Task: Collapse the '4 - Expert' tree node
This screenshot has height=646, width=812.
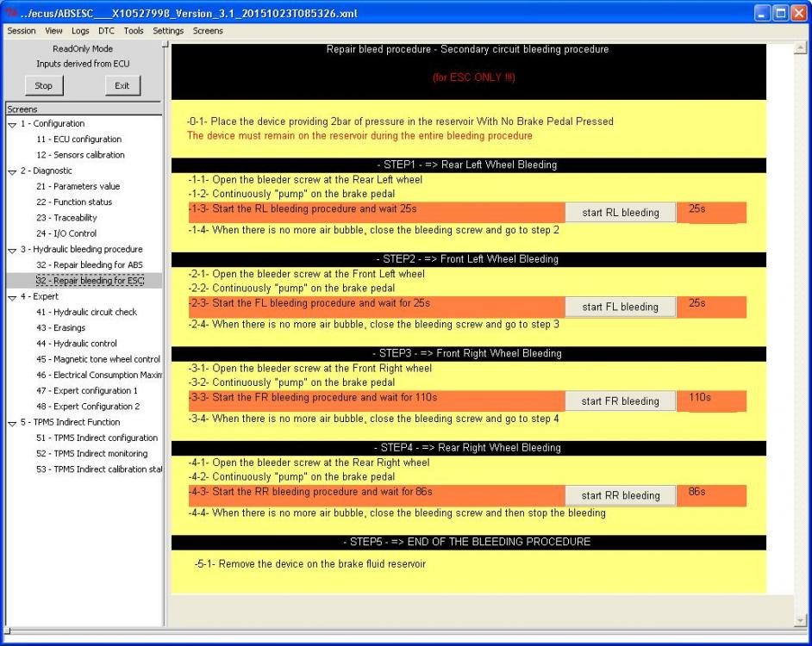Action: click(x=12, y=297)
